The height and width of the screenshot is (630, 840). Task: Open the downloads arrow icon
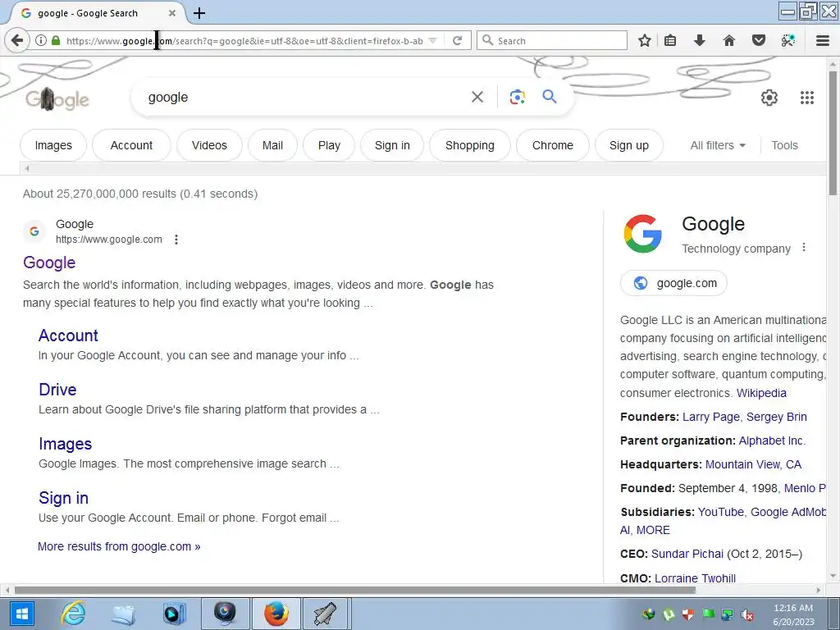699,40
